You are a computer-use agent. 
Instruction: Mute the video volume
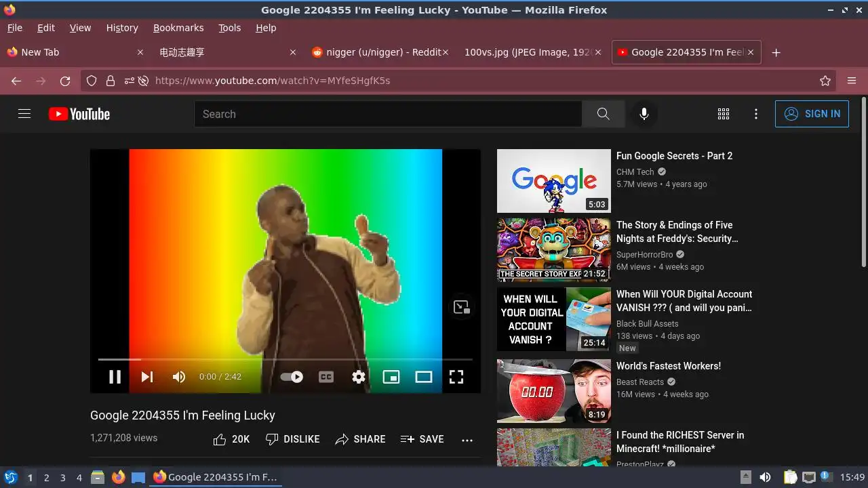179,377
